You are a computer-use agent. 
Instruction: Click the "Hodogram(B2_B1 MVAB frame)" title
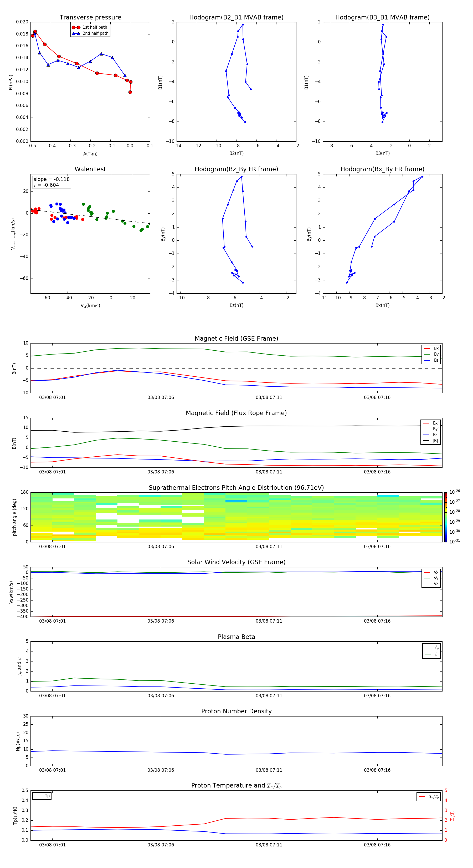click(236, 18)
